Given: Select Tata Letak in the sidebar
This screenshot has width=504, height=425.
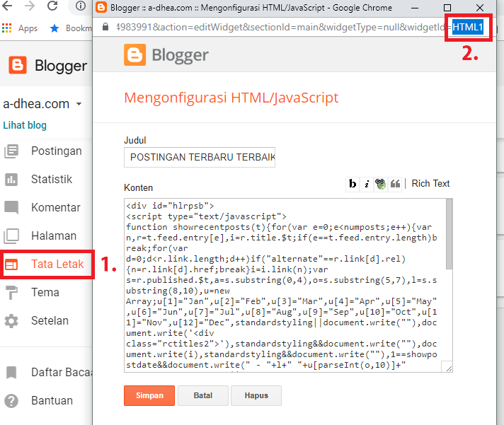Looking at the screenshot, I should [x=57, y=264].
